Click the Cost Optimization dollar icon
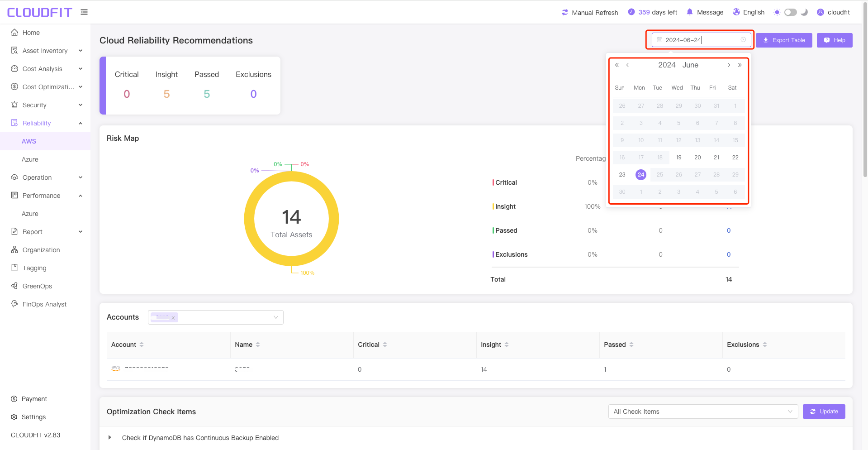 tap(14, 87)
